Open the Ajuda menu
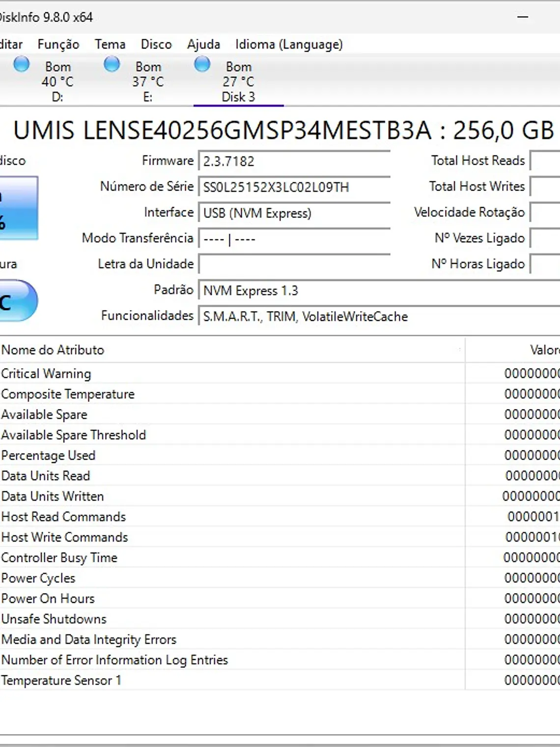The height and width of the screenshot is (747, 560). (x=203, y=44)
